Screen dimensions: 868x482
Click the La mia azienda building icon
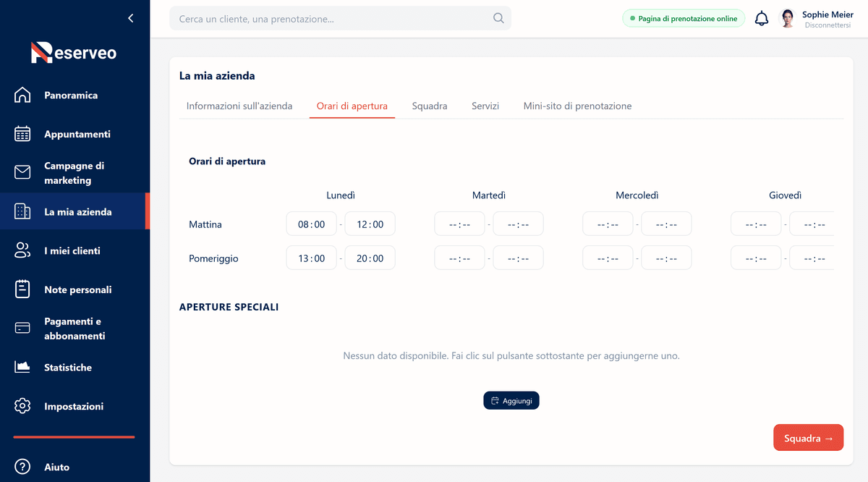point(22,211)
